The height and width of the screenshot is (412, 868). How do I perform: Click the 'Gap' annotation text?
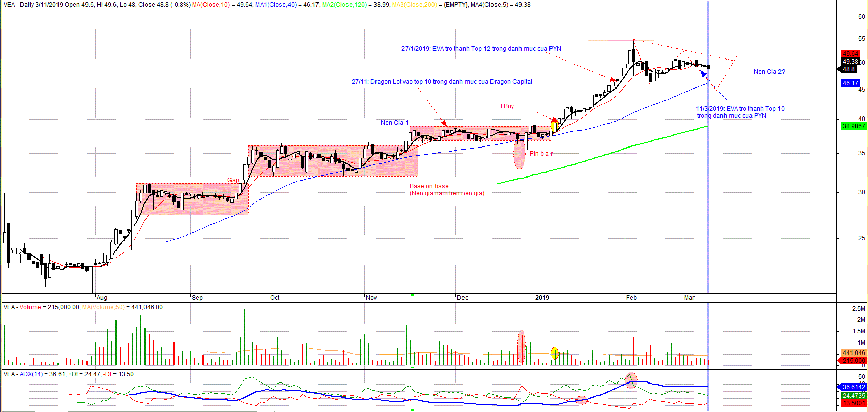click(233, 180)
